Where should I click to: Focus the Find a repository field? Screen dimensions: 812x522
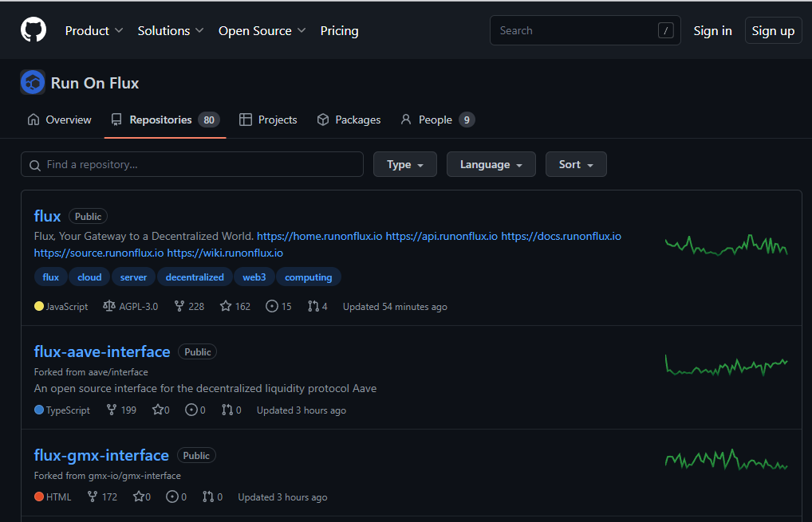click(x=192, y=164)
